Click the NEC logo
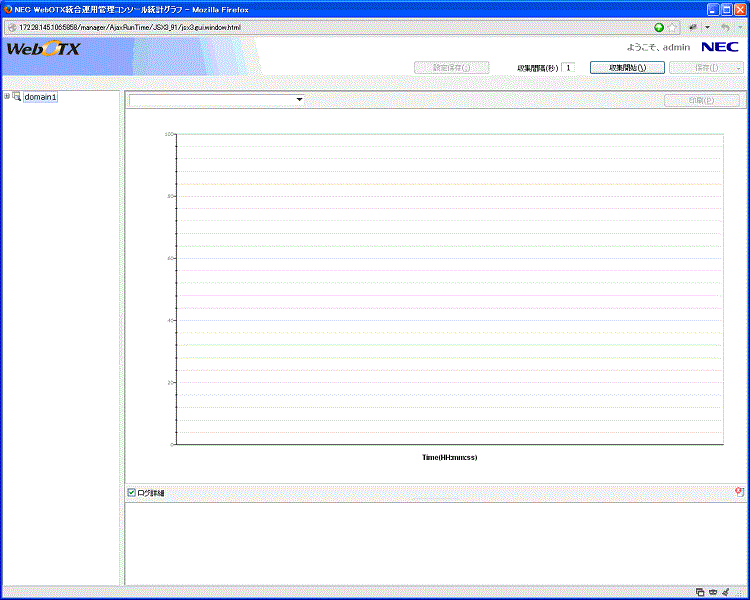Viewport: 750px width, 600px height. 720,47
